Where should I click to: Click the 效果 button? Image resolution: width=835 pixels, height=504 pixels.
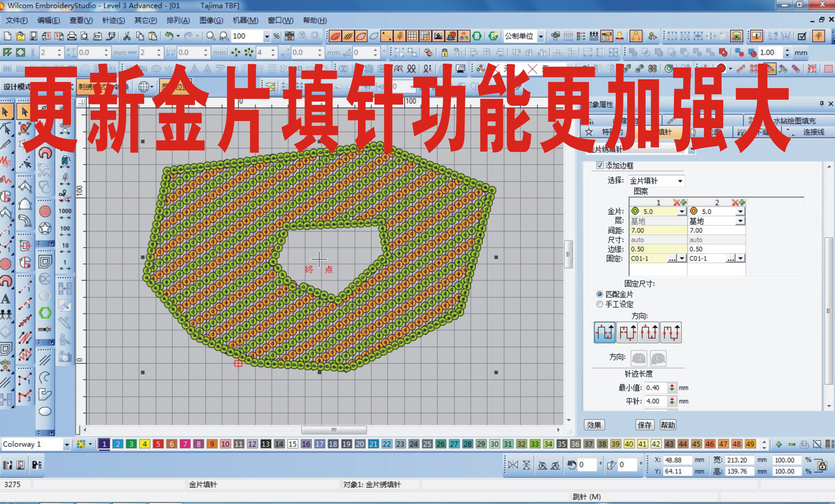594,425
